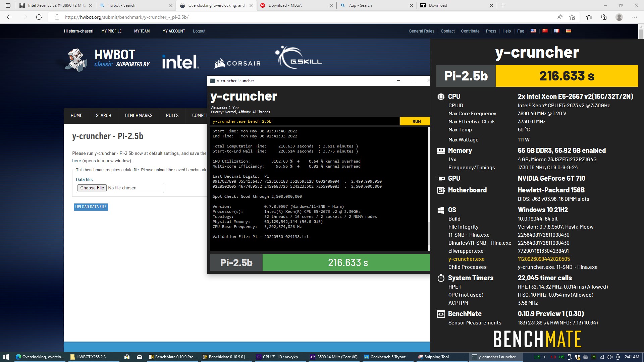Switch to the 7zip - Search tab
Image resolution: width=644 pixels, height=362 pixels.
(376, 5)
